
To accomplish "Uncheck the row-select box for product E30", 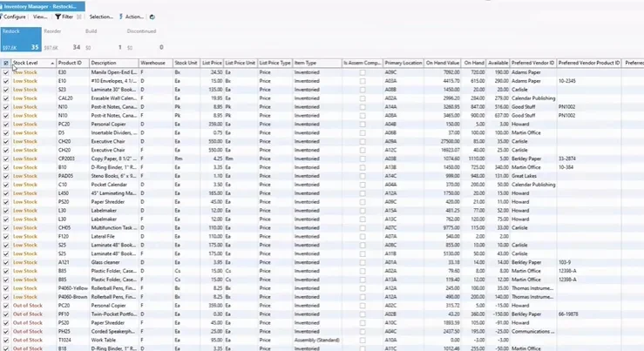I will pos(6,72).
